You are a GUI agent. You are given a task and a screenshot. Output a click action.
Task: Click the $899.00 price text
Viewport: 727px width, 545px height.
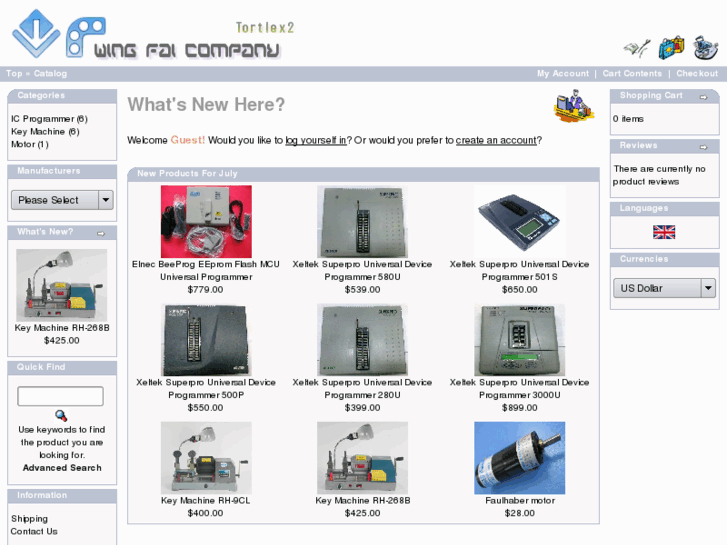tap(519, 408)
